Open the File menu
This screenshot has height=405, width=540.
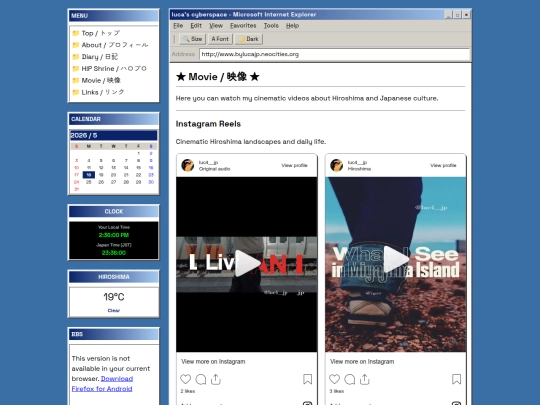178,25
